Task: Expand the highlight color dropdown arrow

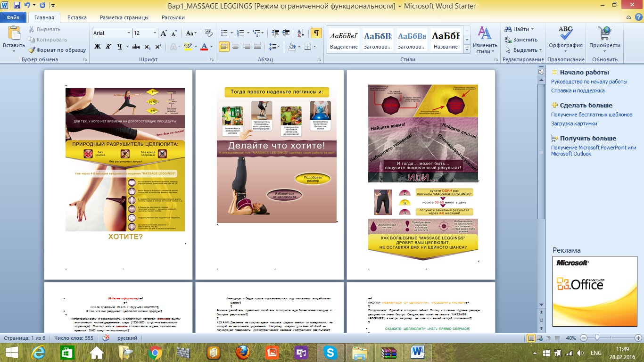Action: click(x=196, y=47)
